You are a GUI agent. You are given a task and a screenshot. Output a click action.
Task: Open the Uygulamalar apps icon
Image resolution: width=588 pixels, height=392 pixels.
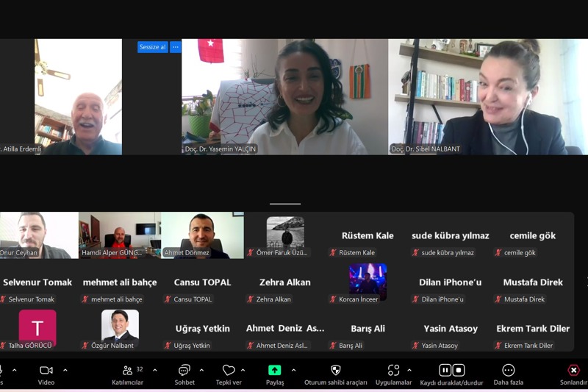(393, 371)
